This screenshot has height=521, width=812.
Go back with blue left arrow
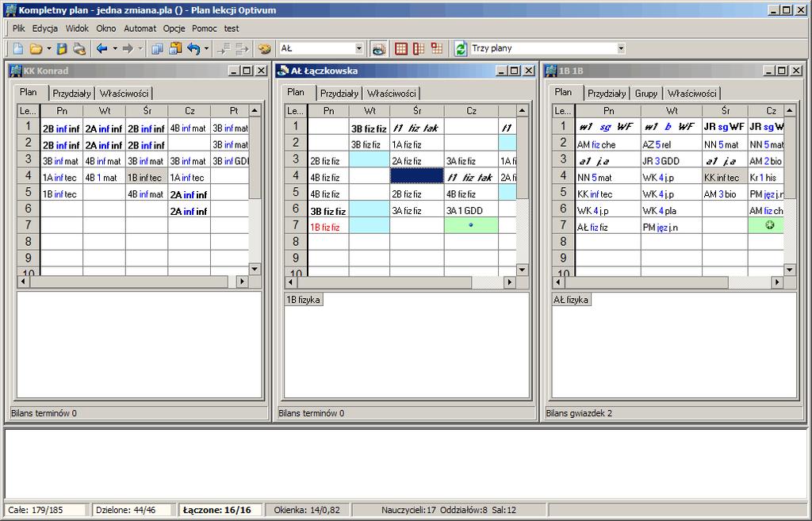(102, 48)
